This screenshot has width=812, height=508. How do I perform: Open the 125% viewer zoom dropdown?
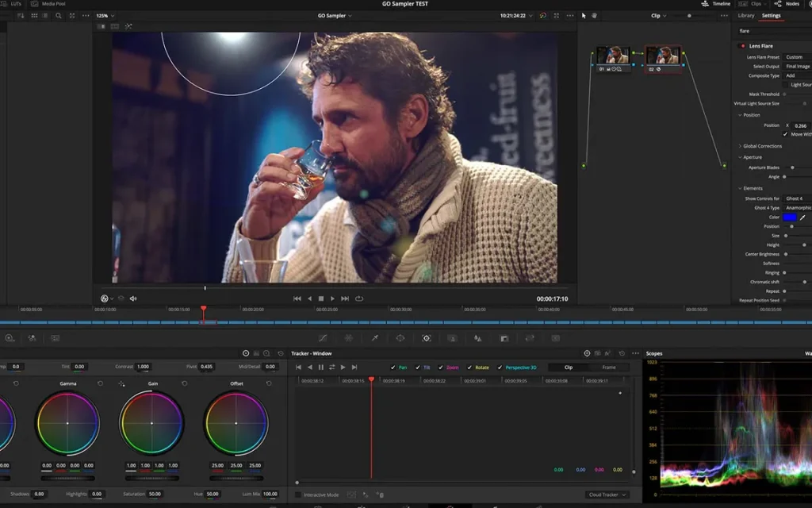(105, 16)
